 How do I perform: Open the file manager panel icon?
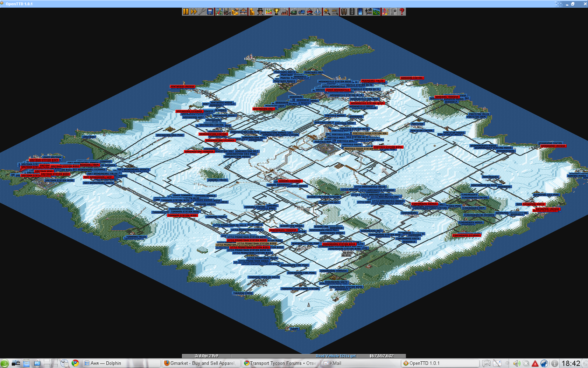(x=26, y=363)
